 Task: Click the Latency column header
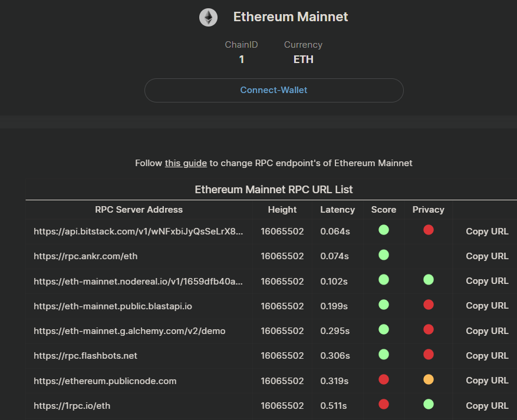pyautogui.click(x=337, y=210)
